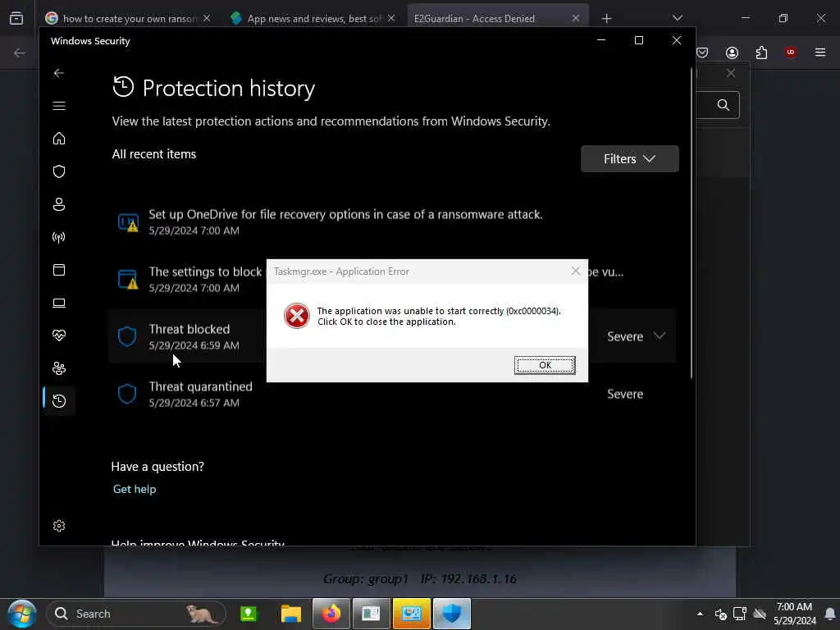Viewport: 840px width, 630px height.
Task: Open Family options icon in sidebar
Action: [59, 368]
